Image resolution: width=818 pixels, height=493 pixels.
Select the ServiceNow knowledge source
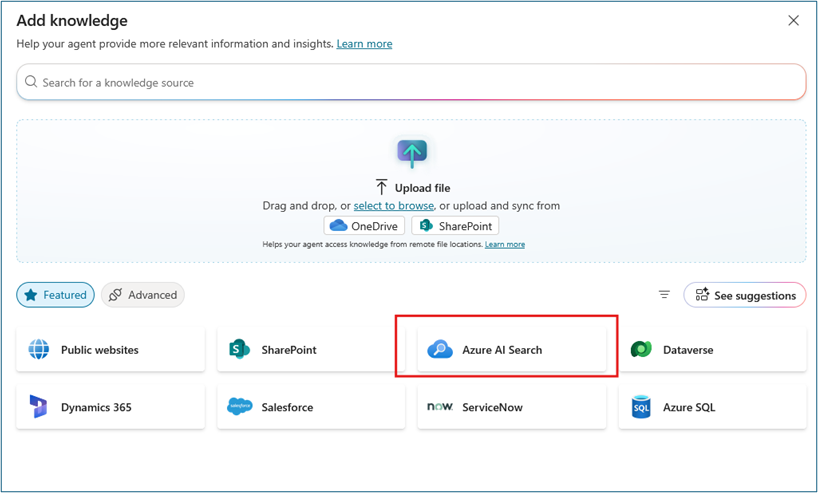[x=512, y=407]
